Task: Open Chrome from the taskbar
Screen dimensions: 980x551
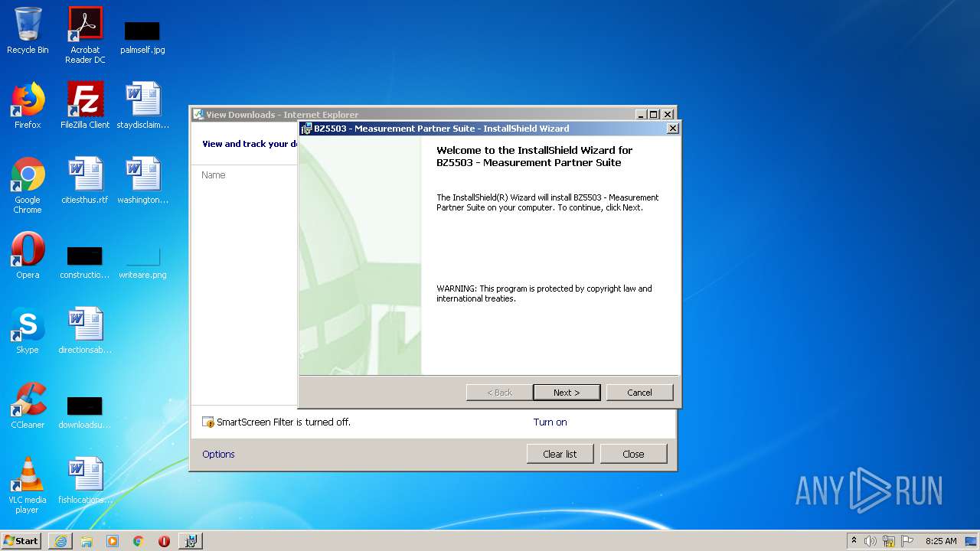Action: point(139,541)
